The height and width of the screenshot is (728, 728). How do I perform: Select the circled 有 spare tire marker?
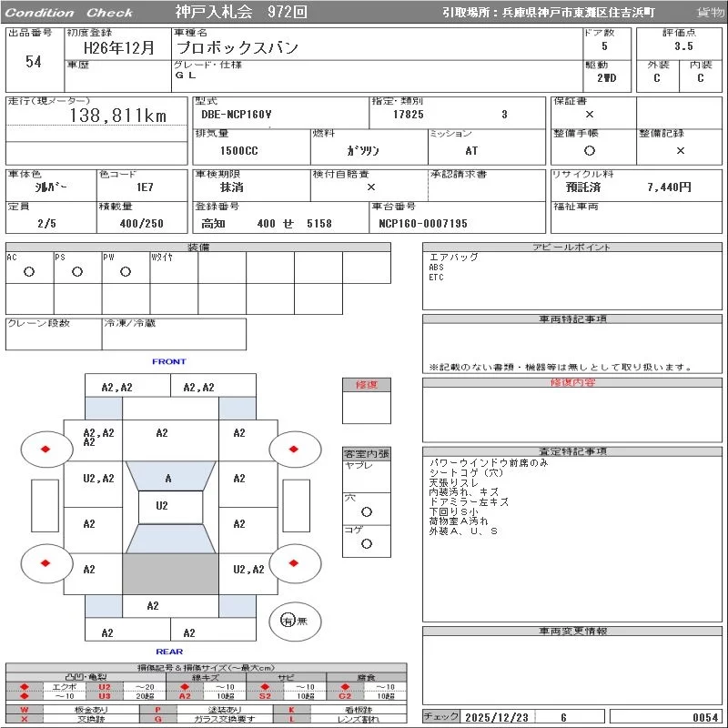288,621
